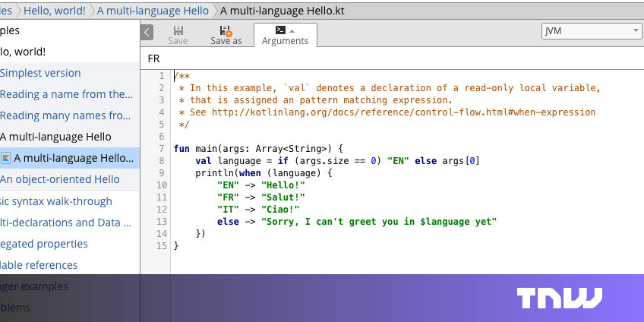The height and width of the screenshot is (322, 644).
Task: Click the Save as icon
Action: [226, 30]
